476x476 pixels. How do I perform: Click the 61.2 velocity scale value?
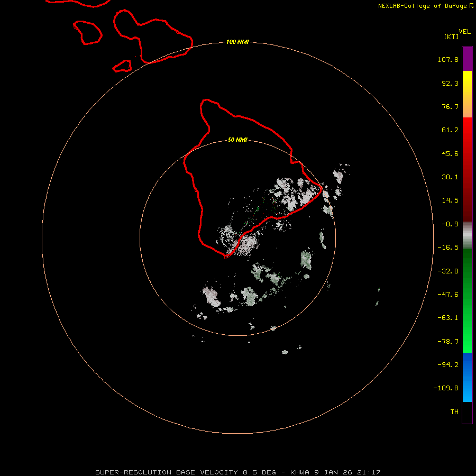pos(450,130)
